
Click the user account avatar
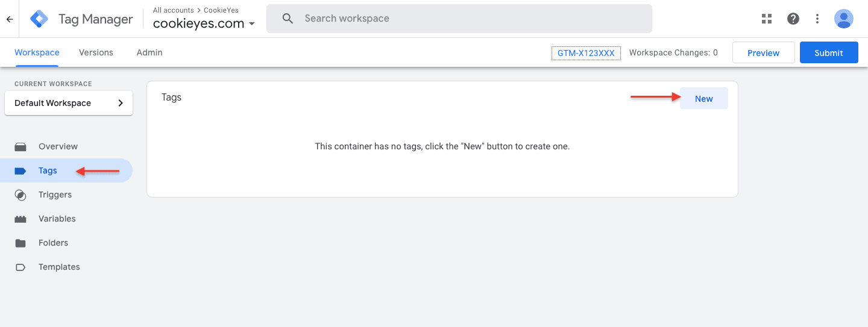click(843, 19)
